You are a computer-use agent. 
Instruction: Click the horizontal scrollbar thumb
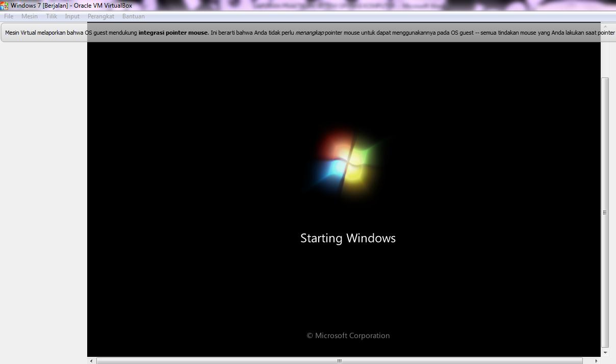point(339,361)
